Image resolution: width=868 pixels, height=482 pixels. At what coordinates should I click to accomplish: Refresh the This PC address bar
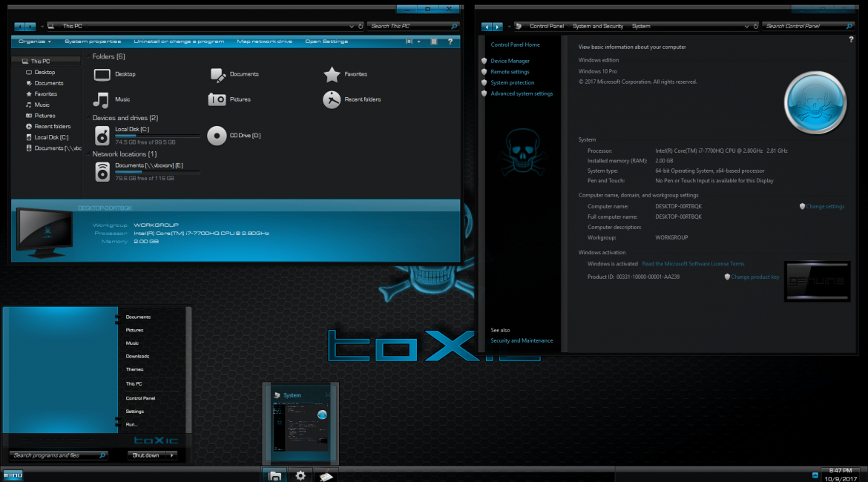click(361, 26)
